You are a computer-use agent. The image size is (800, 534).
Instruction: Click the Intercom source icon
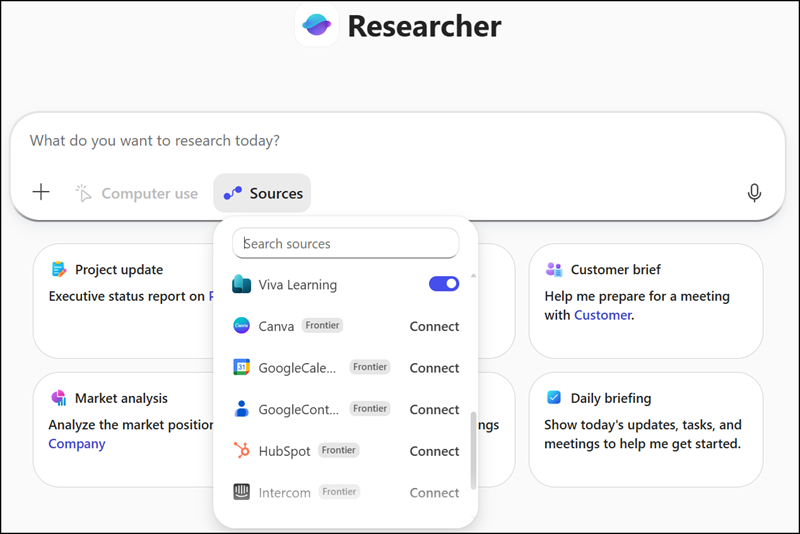coord(241,492)
